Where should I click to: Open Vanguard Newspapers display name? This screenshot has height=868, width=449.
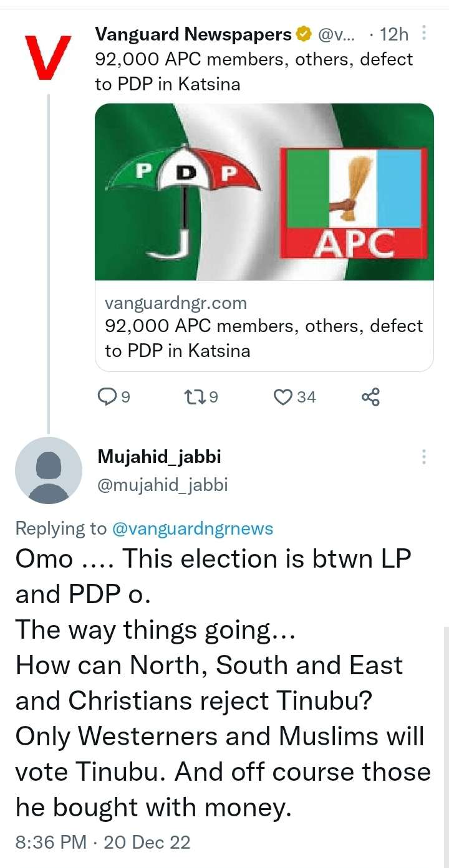click(x=193, y=35)
